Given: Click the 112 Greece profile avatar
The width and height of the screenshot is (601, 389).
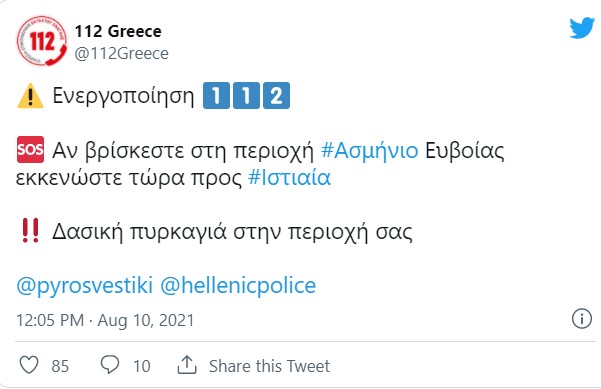Looking at the screenshot, I should tap(42, 41).
